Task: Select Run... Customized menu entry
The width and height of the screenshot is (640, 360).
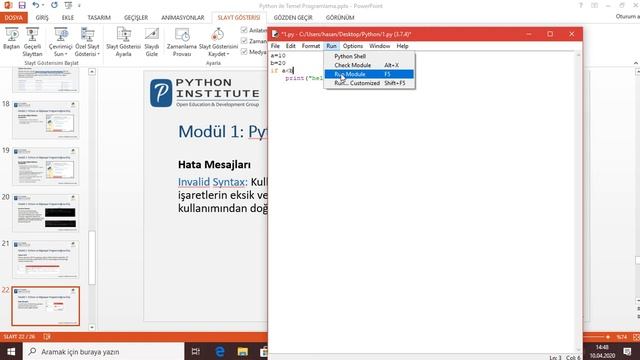Action: point(369,83)
